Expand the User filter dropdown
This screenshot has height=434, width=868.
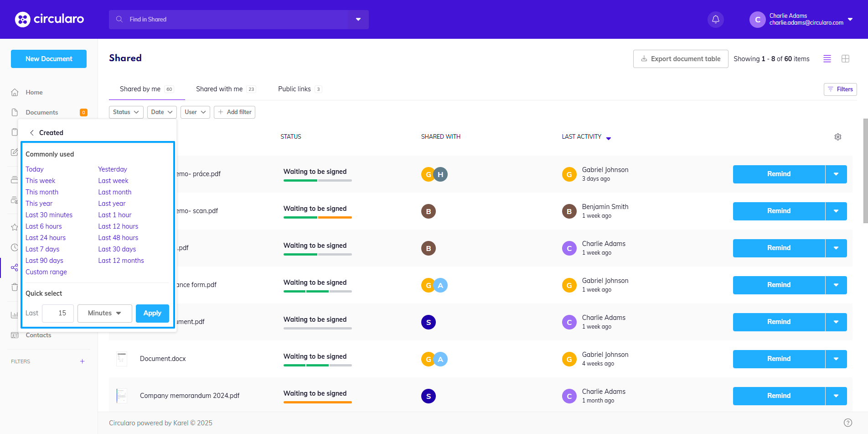tap(195, 112)
